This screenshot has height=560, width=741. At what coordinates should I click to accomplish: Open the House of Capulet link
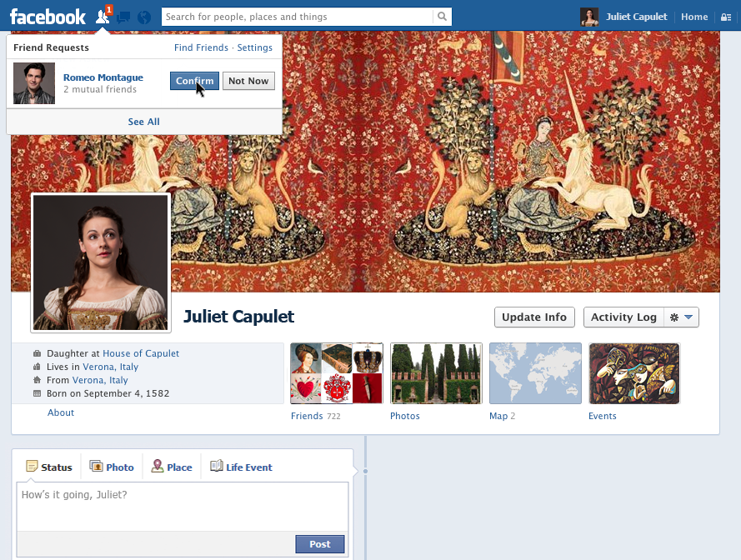(x=141, y=353)
